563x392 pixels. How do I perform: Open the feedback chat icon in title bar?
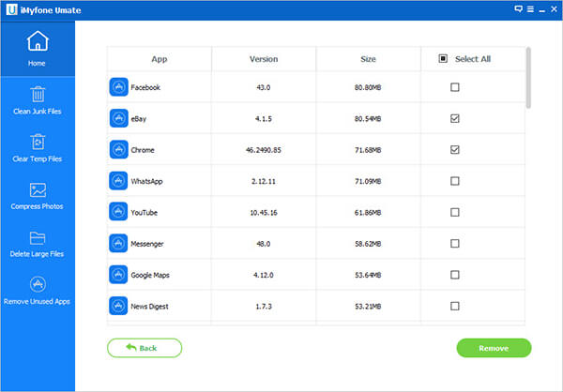518,9
